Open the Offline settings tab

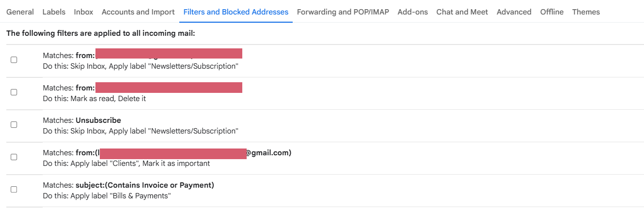click(x=552, y=12)
